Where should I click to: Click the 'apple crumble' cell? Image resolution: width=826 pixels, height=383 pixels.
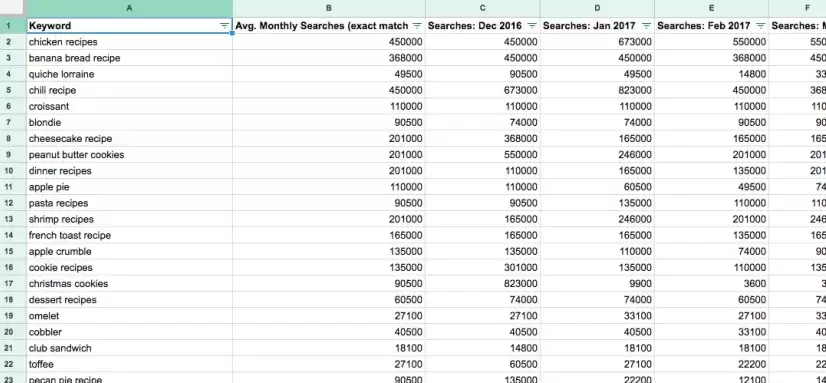tap(130, 251)
